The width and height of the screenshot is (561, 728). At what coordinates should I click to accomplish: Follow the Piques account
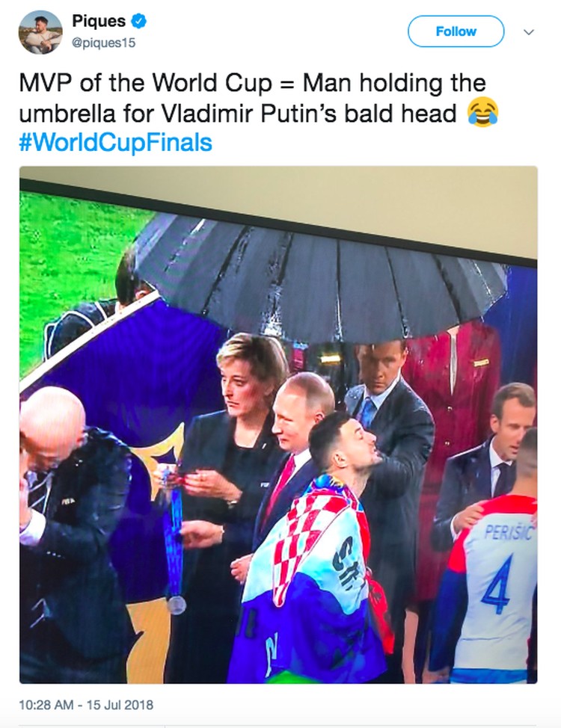pos(456,31)
